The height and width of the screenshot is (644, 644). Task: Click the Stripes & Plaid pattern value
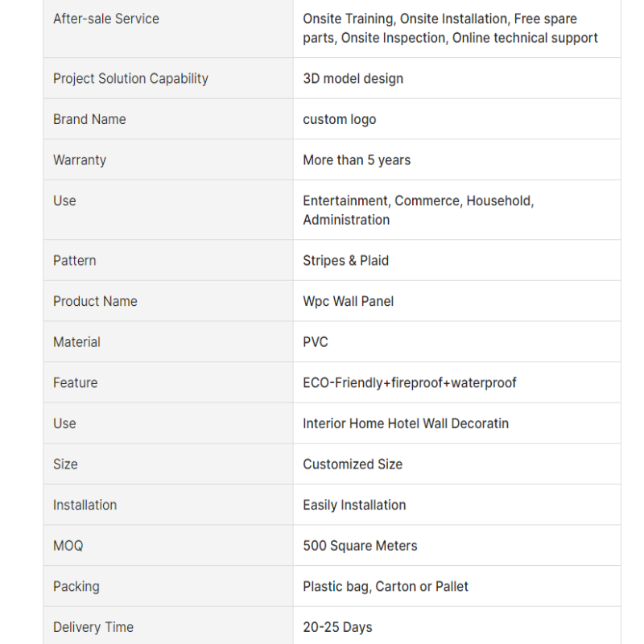click(345, 260)
